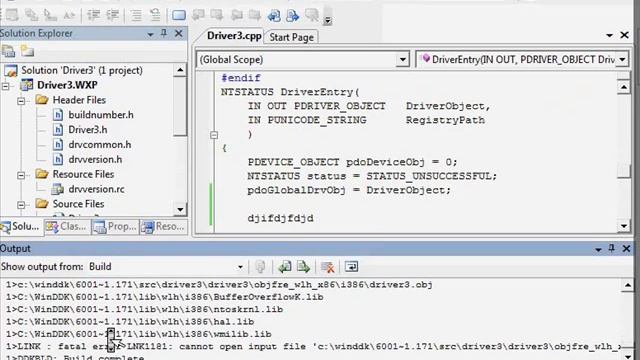Toggle word wrap in the Output window
Screen dimensions: 640x360
351,267
